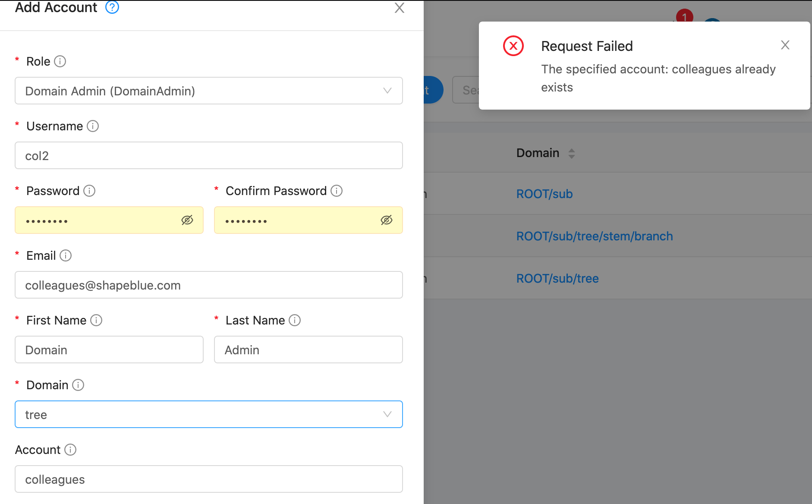Click the Username info tooltip icon
812x504 pixels.
93,126
